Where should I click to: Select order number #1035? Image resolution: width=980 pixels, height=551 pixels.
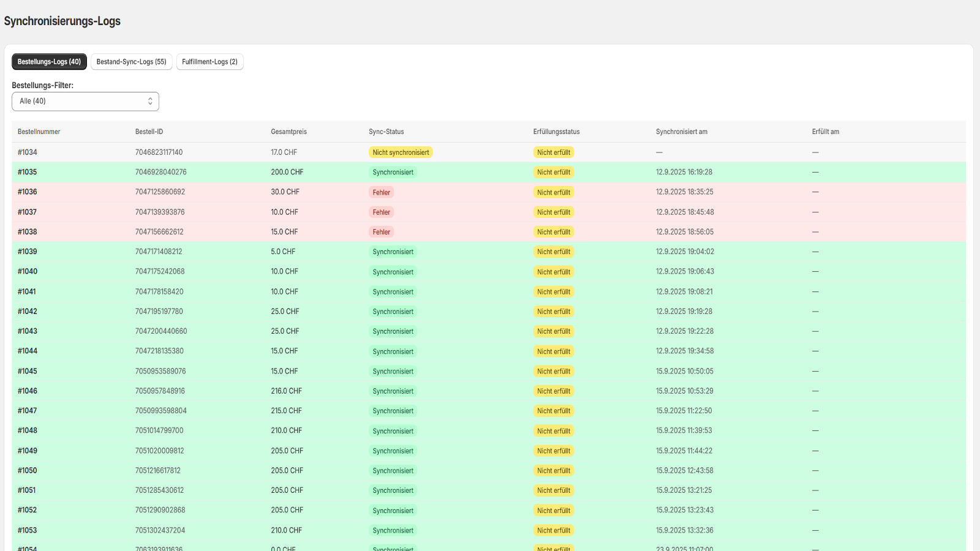coord(28,172)
